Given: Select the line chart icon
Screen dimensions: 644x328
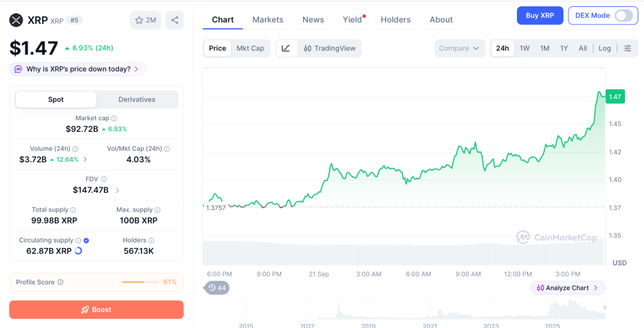Looking at the screenshot, I should 286,48.
